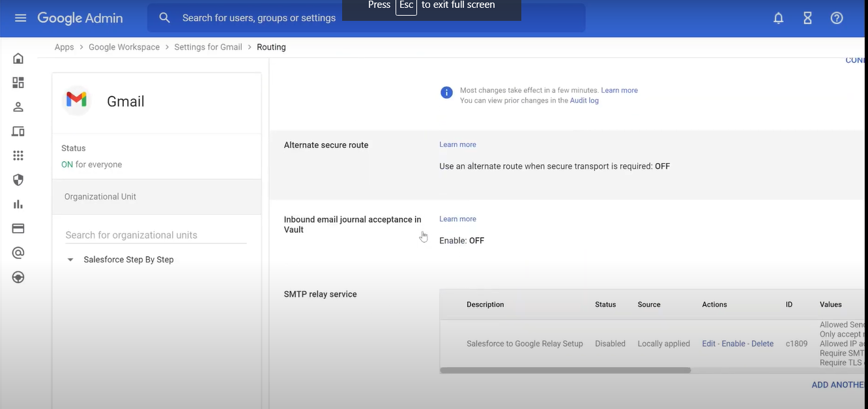Click the c1809 ID cell
868x409 pixels.
796,344
